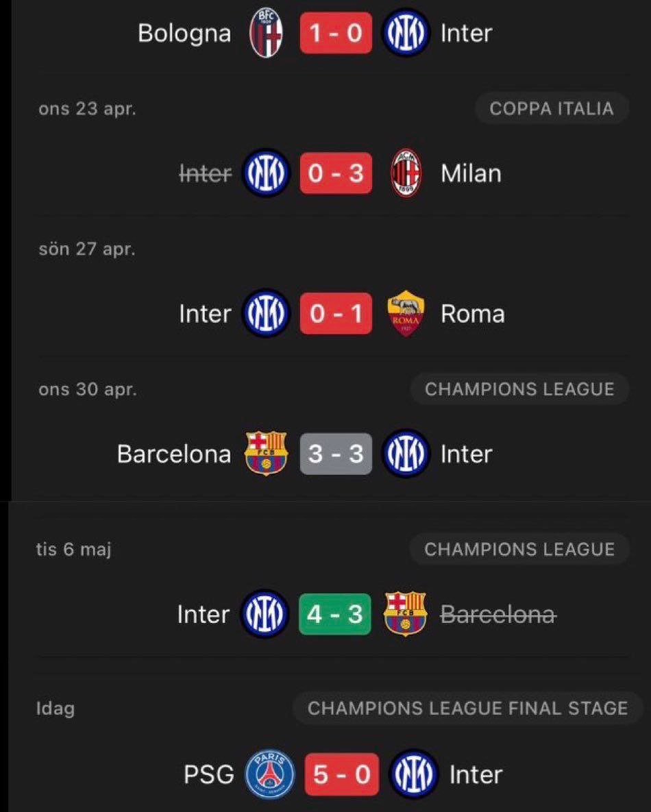Open the CHAMPIONS LEAGUE FINAL STAGE tag

pos(467,708)
